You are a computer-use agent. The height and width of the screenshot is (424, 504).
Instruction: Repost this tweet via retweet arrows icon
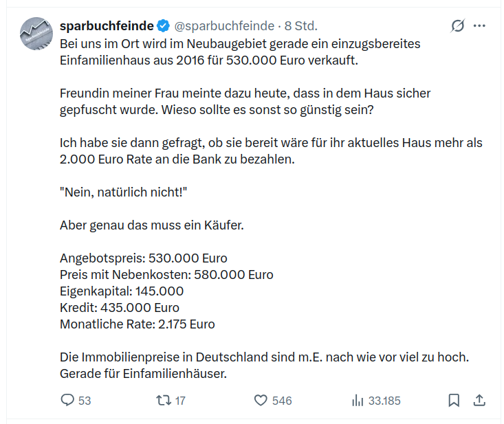164,401
